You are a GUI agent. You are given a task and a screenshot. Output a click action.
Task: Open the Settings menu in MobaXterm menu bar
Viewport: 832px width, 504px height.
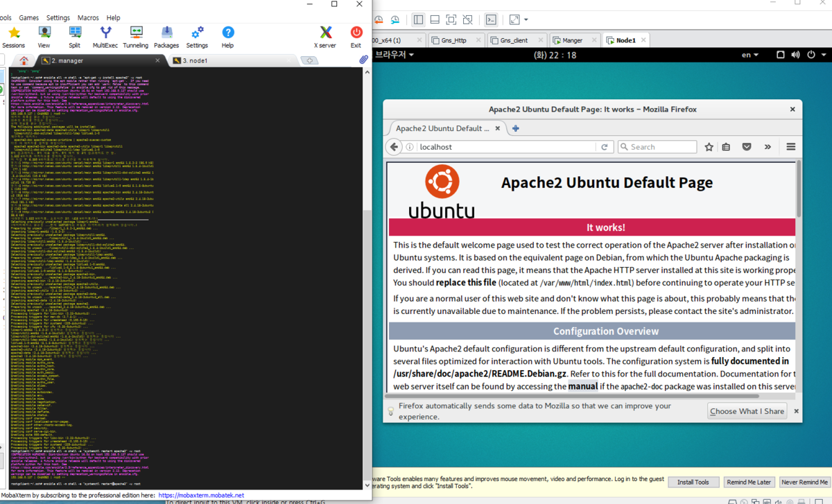[x=58, y=17]
